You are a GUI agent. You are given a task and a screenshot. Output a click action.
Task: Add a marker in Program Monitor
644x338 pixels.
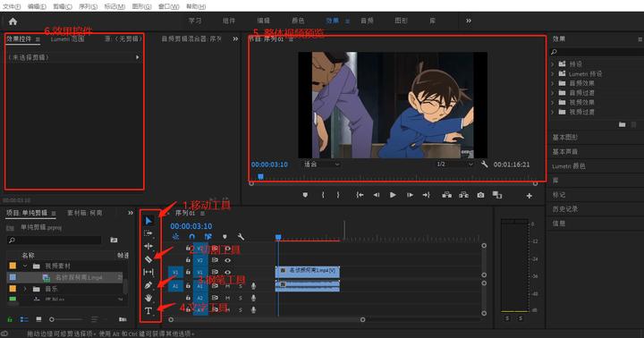305,195
